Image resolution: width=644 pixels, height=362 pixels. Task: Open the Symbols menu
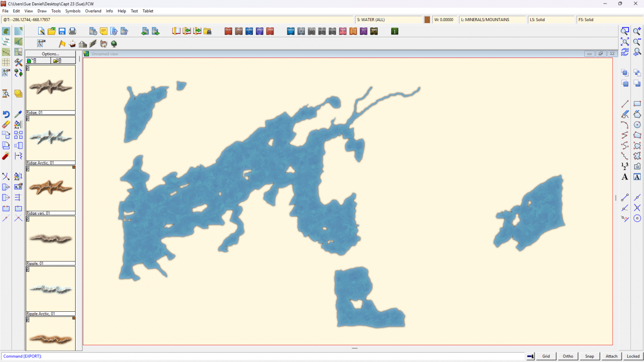point(73,11)
